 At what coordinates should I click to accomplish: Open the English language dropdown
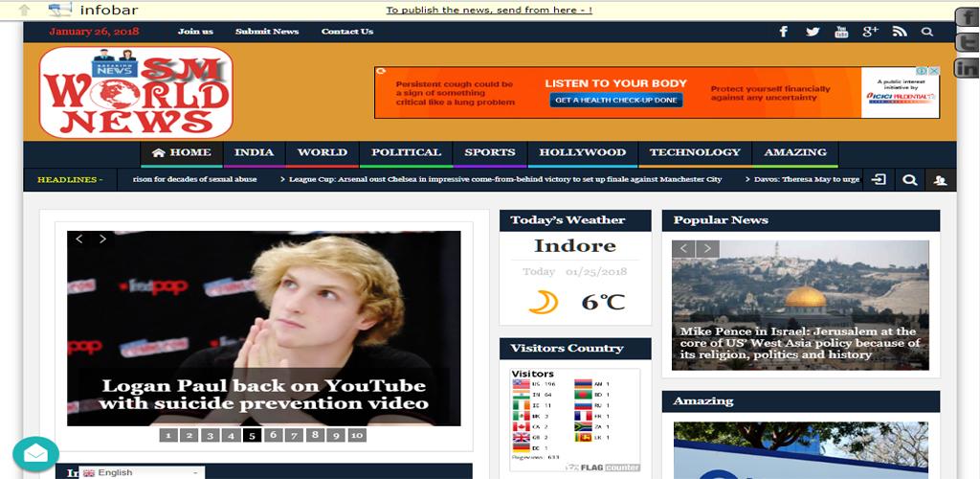click(141, 472)
